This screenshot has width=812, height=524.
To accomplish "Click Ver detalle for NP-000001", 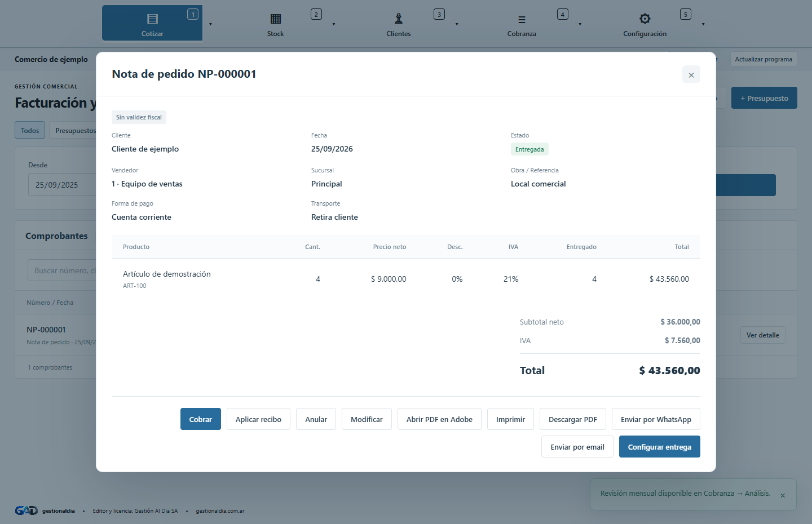I will click(762, 335).
